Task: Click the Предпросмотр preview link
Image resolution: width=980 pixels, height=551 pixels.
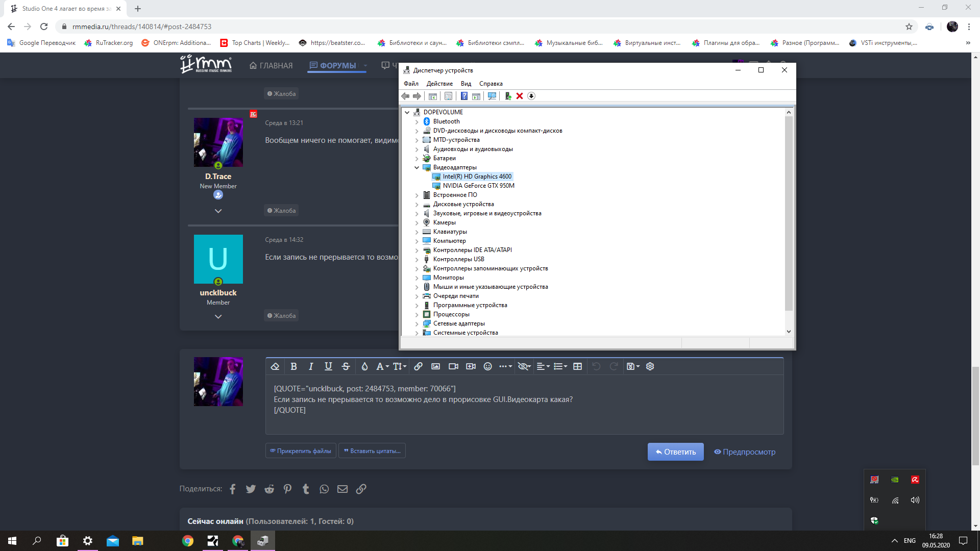Action: [x=745, y=452]
